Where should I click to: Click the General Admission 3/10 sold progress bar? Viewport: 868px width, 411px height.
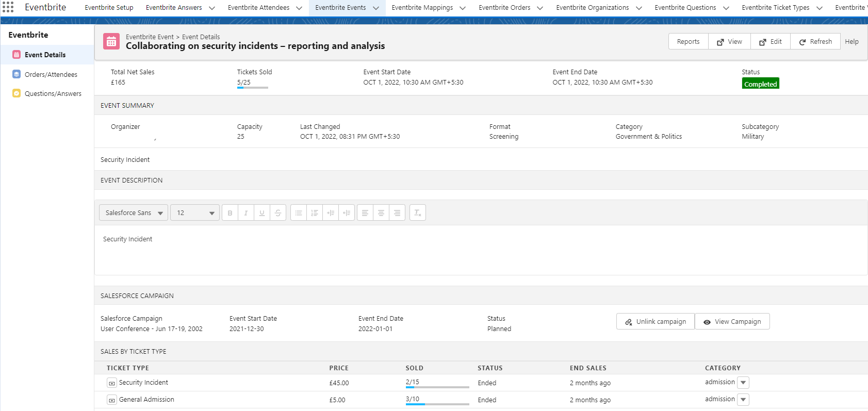[x=437, y=404]
